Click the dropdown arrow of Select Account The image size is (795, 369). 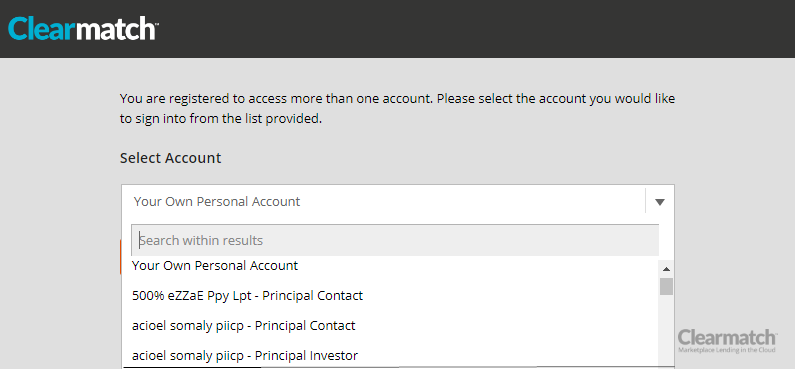(x=659, y=202)
